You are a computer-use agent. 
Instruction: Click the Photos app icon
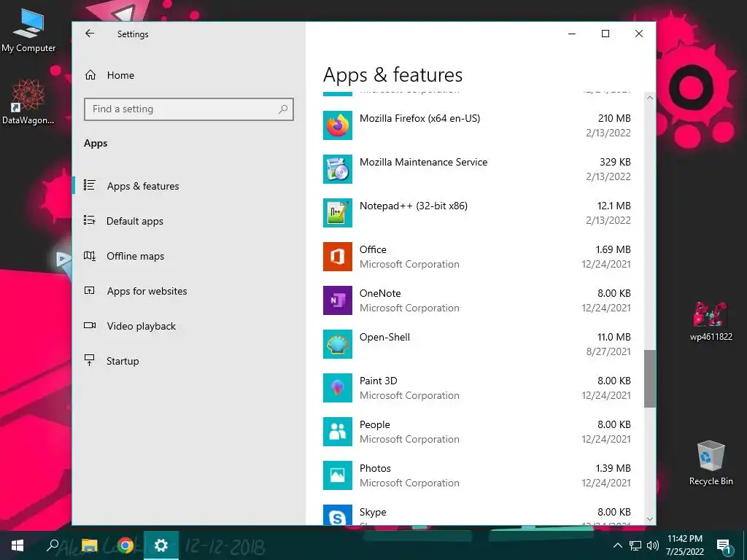click(x=337, y=475)
